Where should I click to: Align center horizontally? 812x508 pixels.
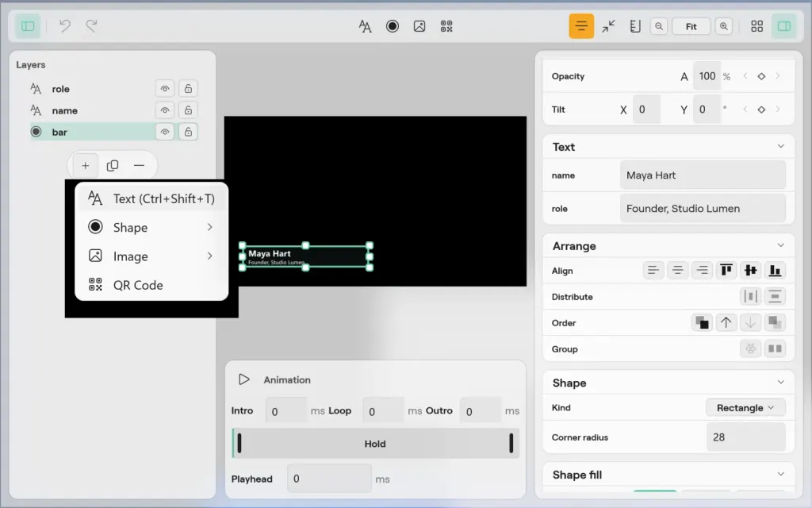click(677, 270)
